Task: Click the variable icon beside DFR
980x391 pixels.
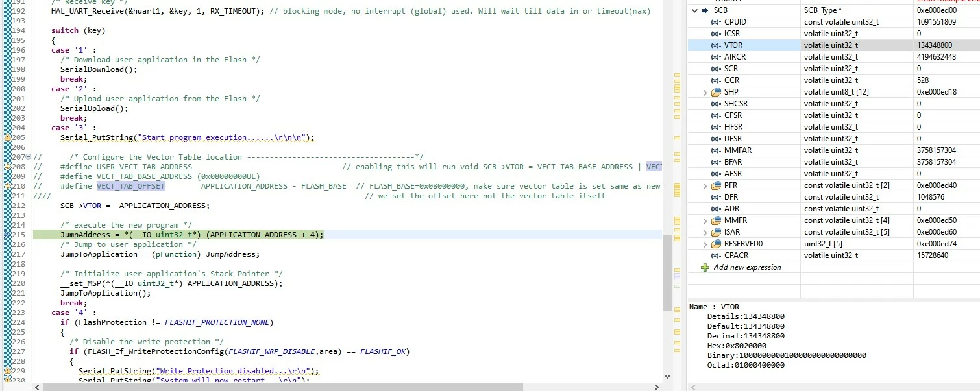Action: click(716, 197)
